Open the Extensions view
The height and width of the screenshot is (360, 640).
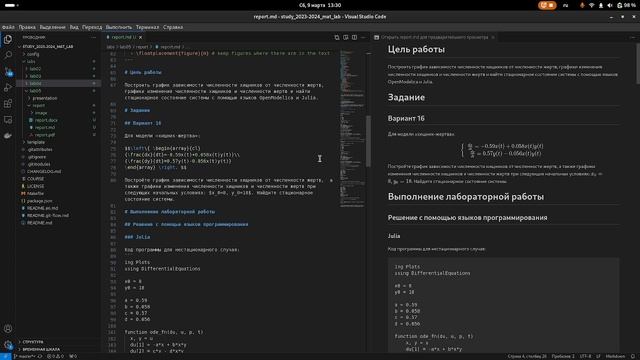coord(8,104)
